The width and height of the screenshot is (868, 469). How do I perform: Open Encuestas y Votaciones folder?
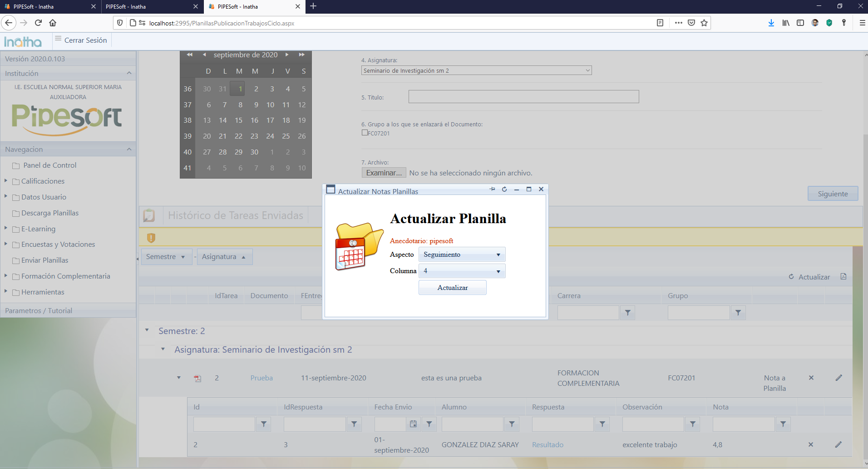(58, 244)
